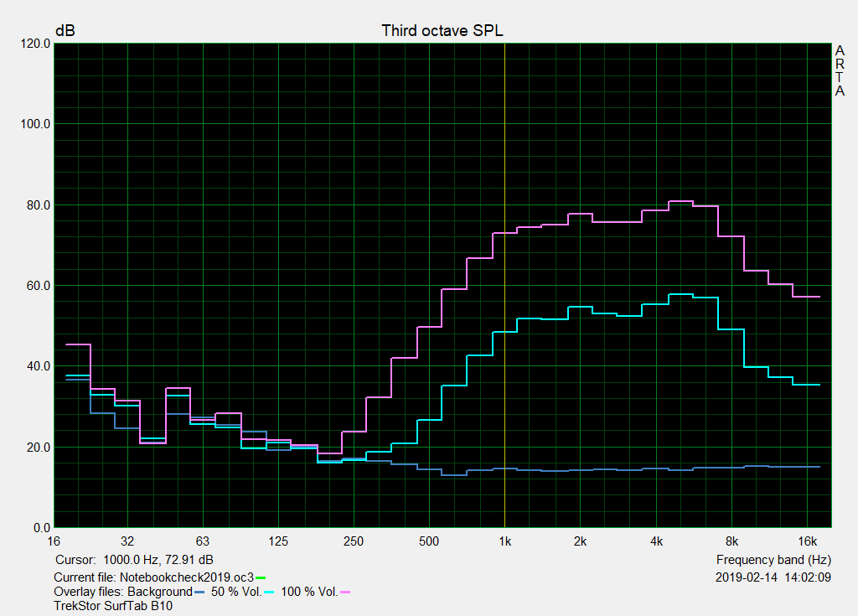Image resolution: width=858 pixels, height=616 pixels.
Task: Click the green current-file color swatch
Action: (261, 577)
